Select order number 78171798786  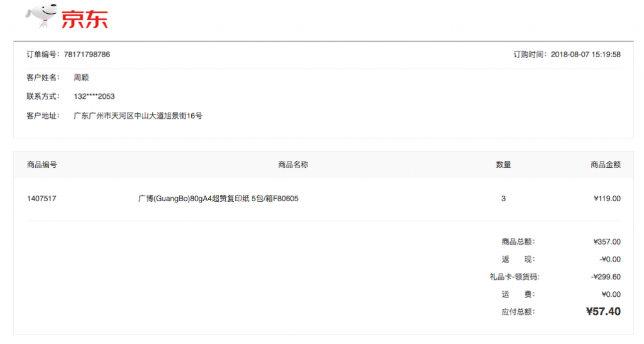click(x=87, y=55)
